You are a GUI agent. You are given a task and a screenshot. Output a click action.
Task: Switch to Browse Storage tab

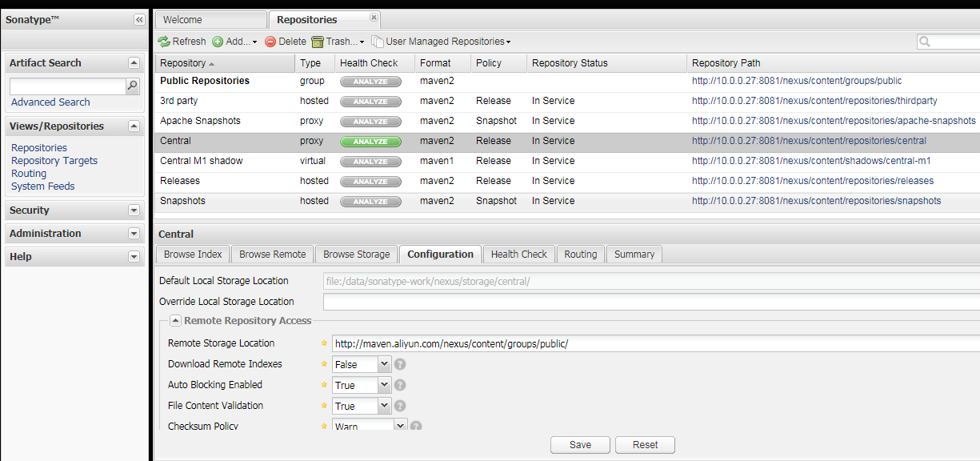click(356, 255)
